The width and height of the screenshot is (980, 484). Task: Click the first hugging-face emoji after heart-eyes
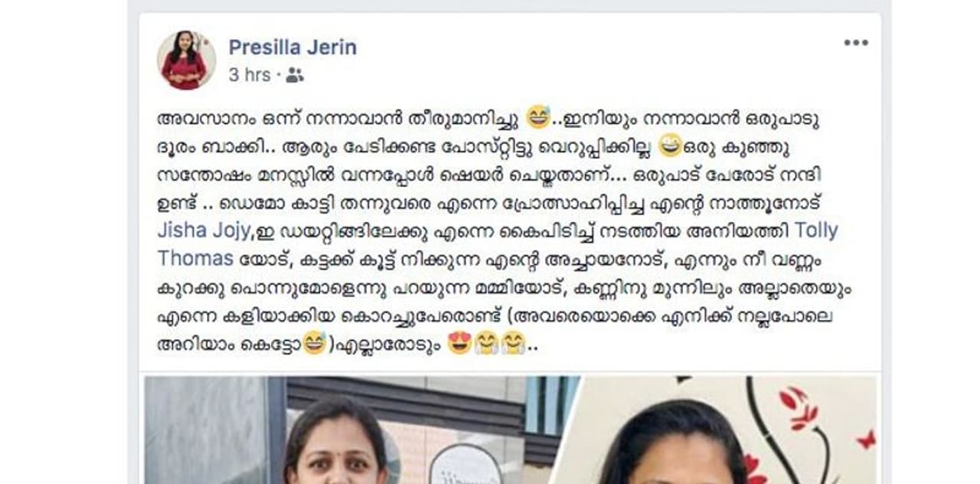point(485,342)
